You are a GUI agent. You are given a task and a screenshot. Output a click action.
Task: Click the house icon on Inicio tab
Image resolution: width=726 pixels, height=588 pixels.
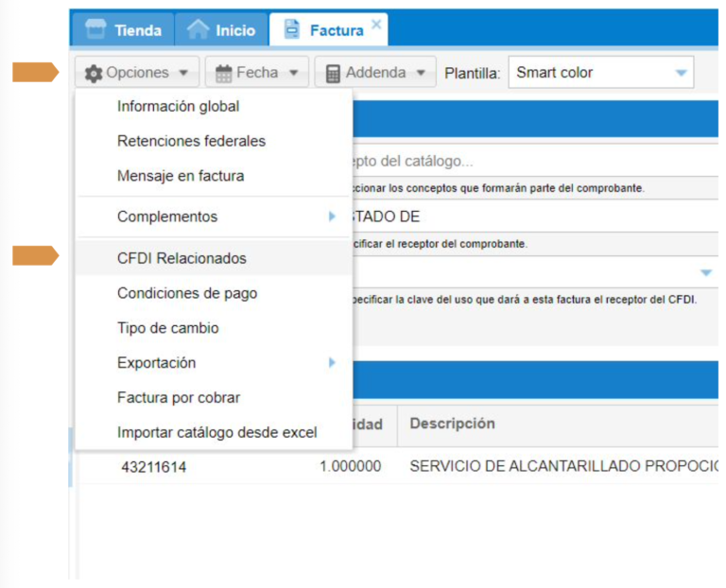[x=198, y=30]
